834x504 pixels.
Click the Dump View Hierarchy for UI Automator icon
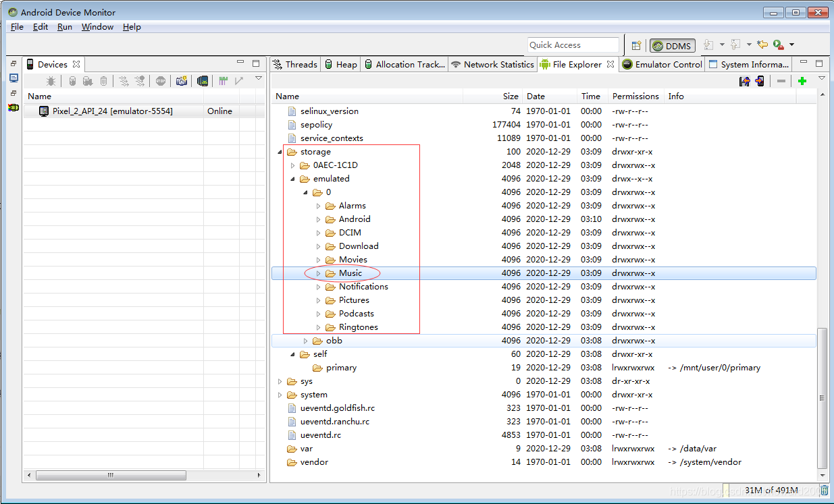(x=202, y=81)
